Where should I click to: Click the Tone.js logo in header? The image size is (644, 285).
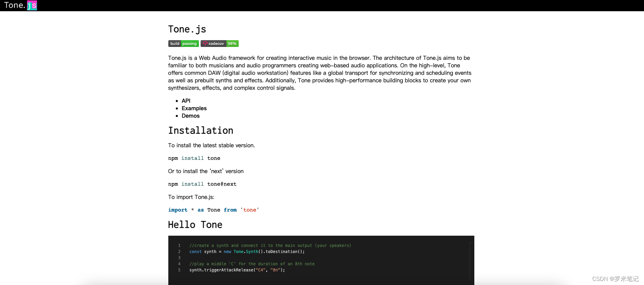click(x=20, y=5)
